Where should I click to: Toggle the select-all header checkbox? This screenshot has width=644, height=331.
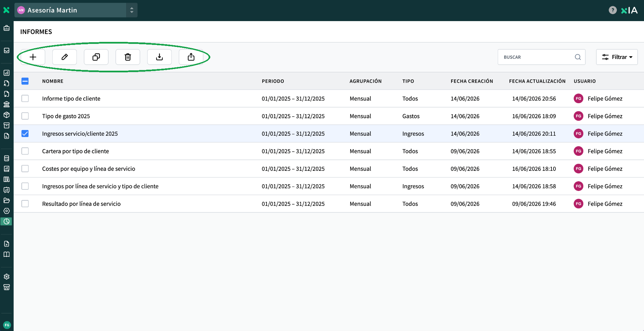point(25,81)
